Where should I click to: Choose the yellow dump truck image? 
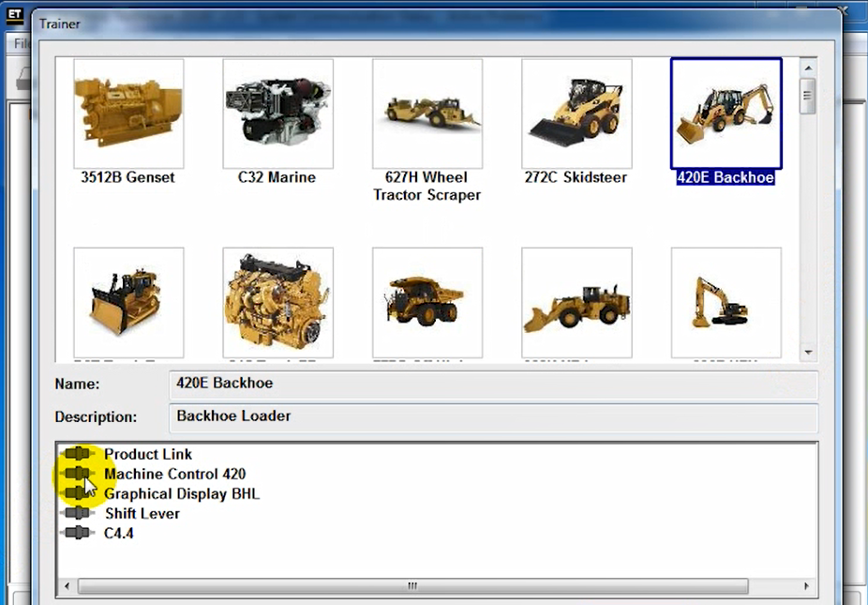[427, 302]
